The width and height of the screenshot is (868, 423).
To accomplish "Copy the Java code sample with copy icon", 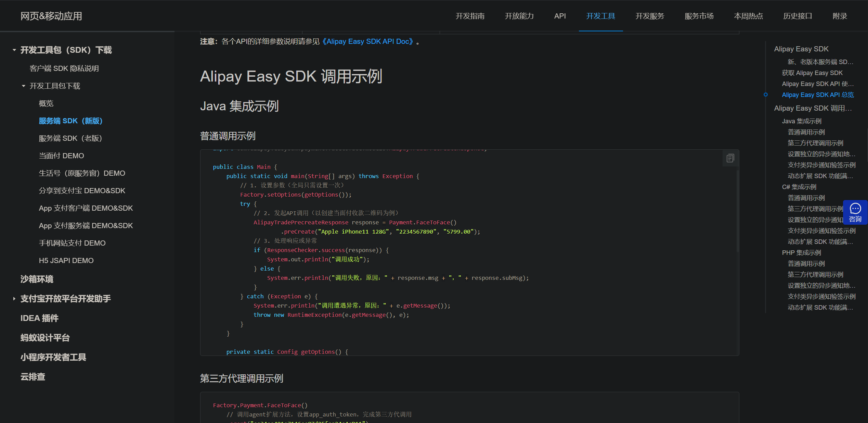I will click(730, 158).
